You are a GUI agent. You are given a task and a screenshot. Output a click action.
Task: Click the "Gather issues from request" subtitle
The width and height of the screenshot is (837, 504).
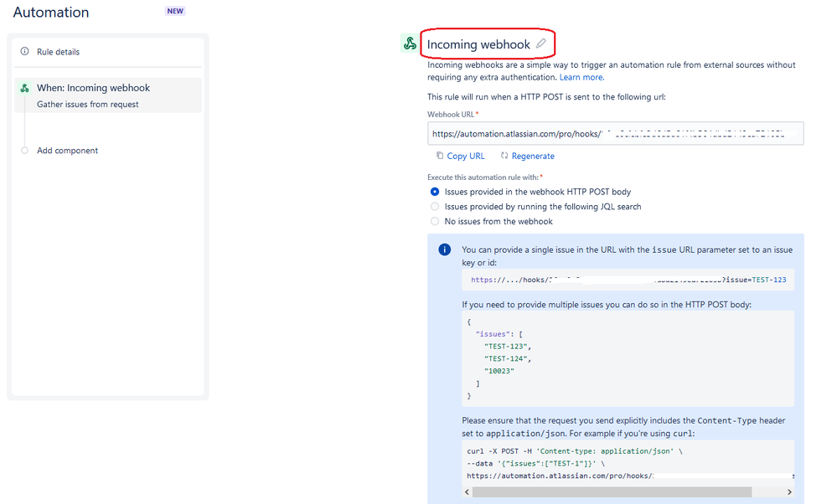pyautogui.click(x=87, y=104)
